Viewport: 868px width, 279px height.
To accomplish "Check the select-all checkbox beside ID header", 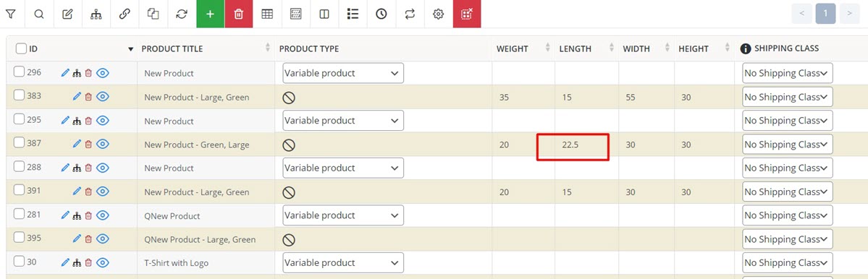I will point(21,48).
